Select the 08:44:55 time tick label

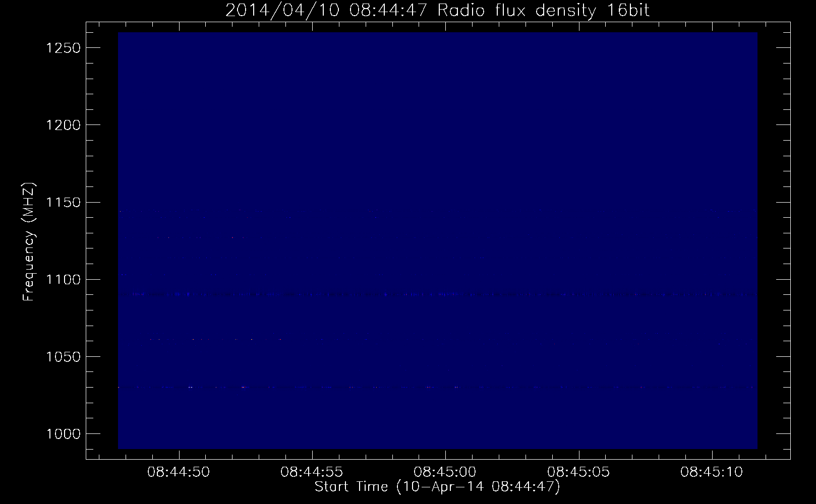tap(312, 472)
